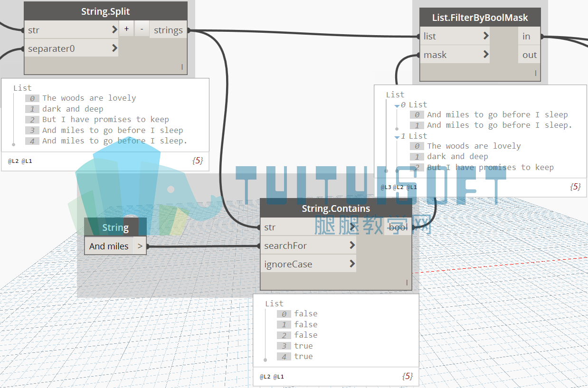Click the mask port chevron on FilterByBoolMask
Image resolution: width=588 pixels, height=388 pixels.
(485, 54)
